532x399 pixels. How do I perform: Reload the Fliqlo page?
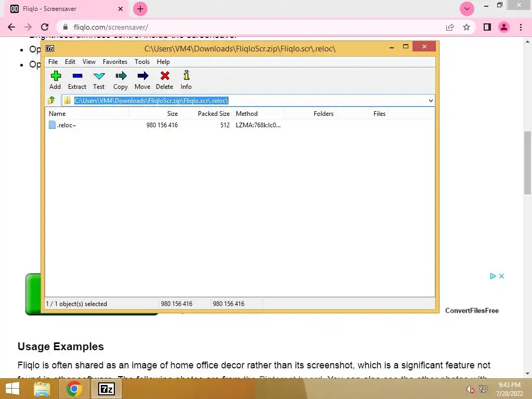(45, 27)
